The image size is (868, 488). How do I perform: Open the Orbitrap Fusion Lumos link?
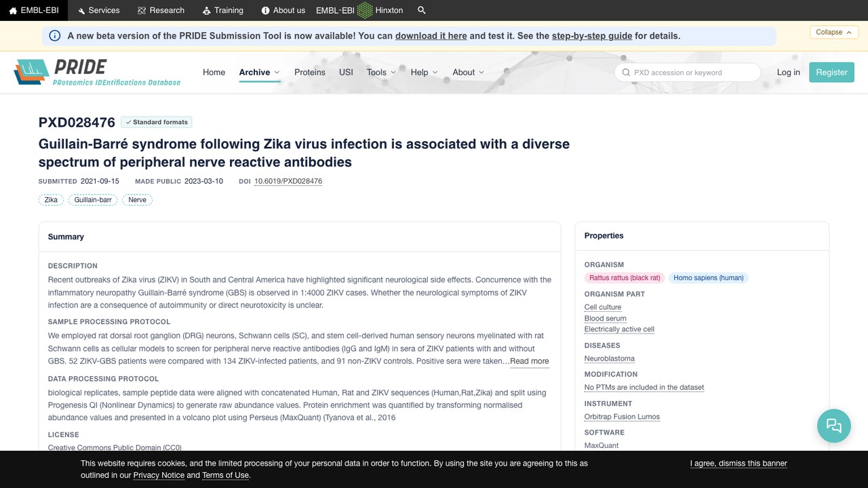point(622,416)
